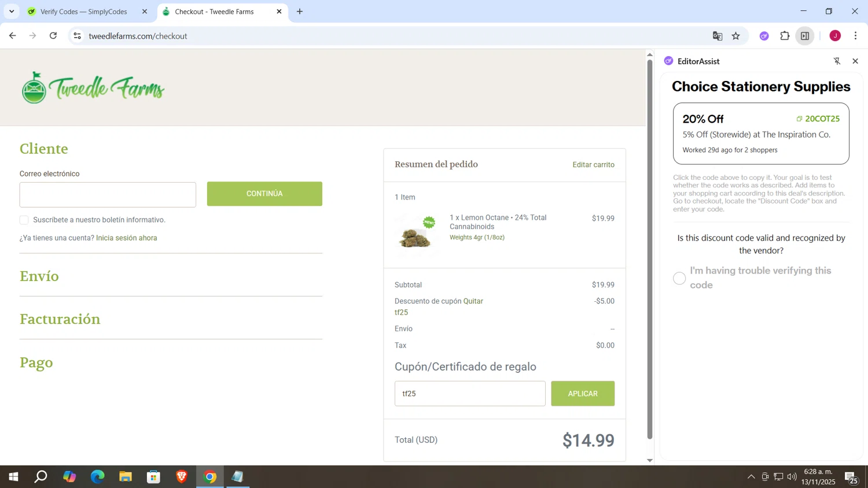The image size is (868, 488).
Task: Open the volume control tray icon
Action: [x=792, y=477]
